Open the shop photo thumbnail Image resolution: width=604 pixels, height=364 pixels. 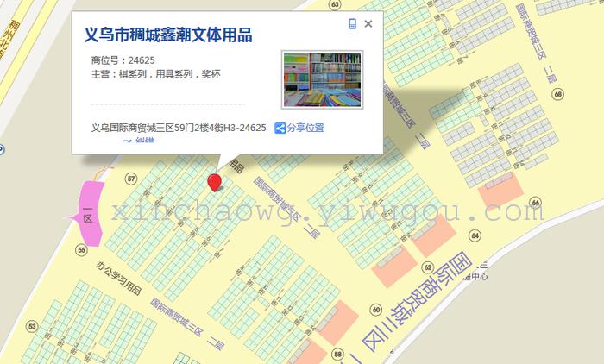(x=322, y=79)
